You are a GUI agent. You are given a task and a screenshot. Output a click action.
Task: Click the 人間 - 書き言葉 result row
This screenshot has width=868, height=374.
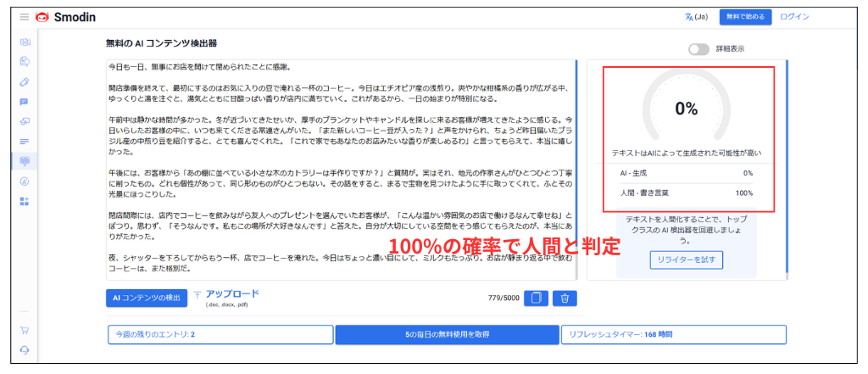[687, 193]
